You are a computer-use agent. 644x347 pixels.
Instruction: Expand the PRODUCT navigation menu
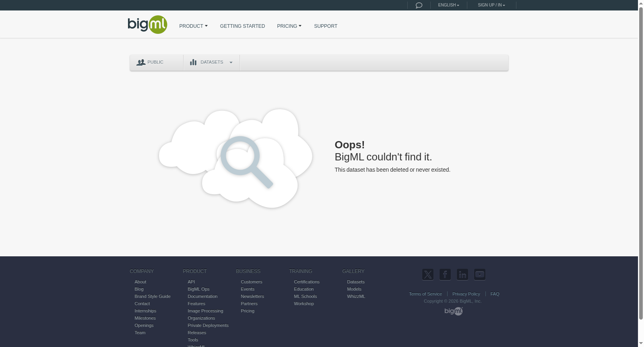[193, 26]
